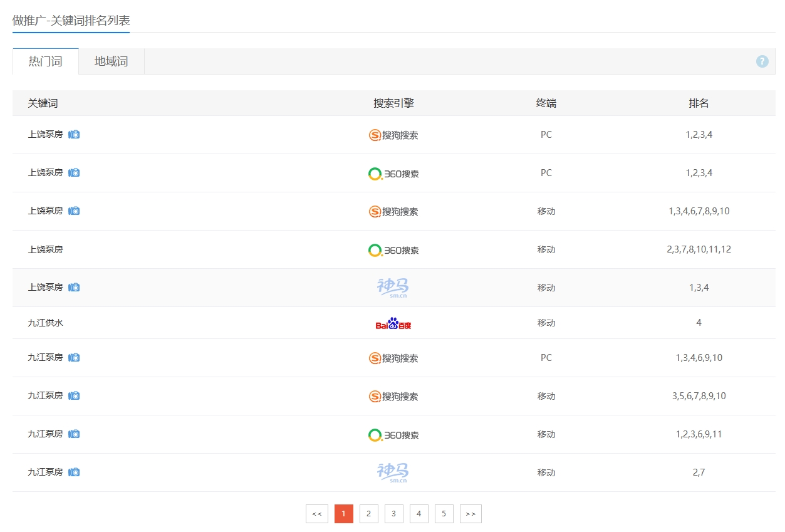Switch to the 热门词 tab

[x=46, y=61]
